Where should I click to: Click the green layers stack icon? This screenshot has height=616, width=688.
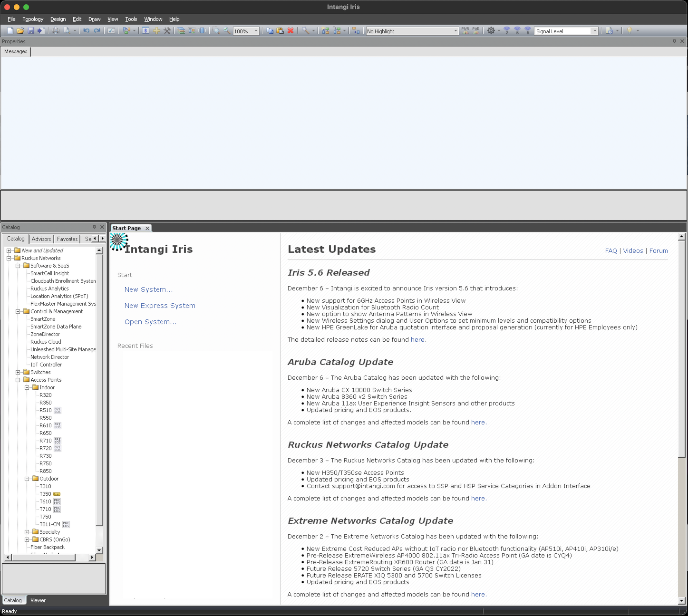181,31
